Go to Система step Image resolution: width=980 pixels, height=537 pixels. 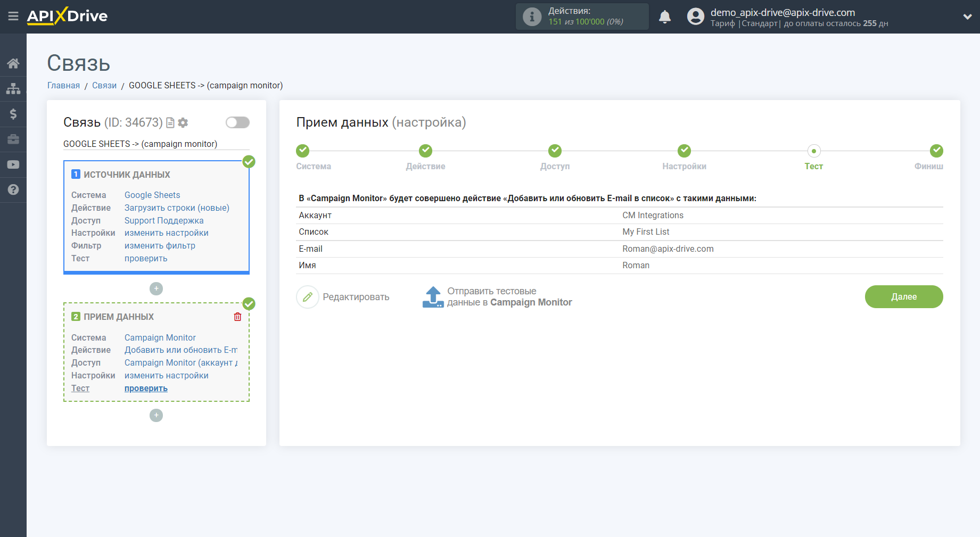click(x=303, y=151)
